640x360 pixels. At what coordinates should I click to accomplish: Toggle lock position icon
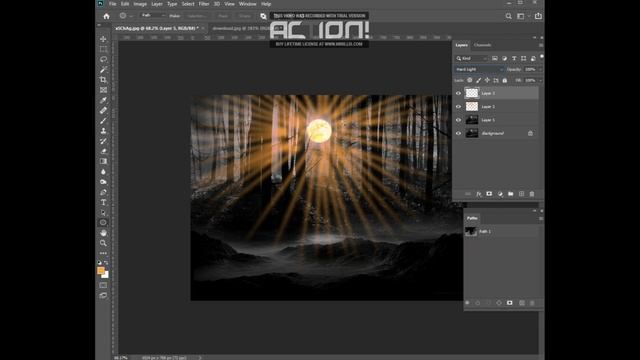tap(487, 80)
